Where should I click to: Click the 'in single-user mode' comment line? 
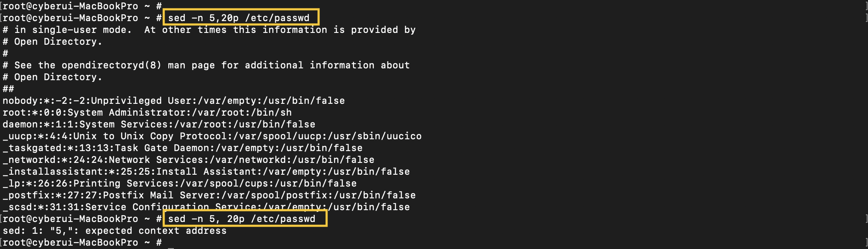(209, 30)
